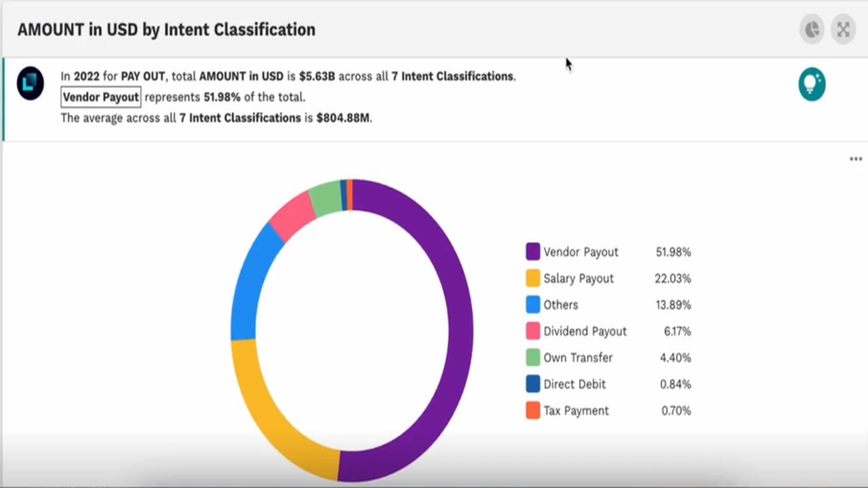This screenshot has width=868, height=488.
Task: Click the 4.40% legend value
Action: click(675, 358)
